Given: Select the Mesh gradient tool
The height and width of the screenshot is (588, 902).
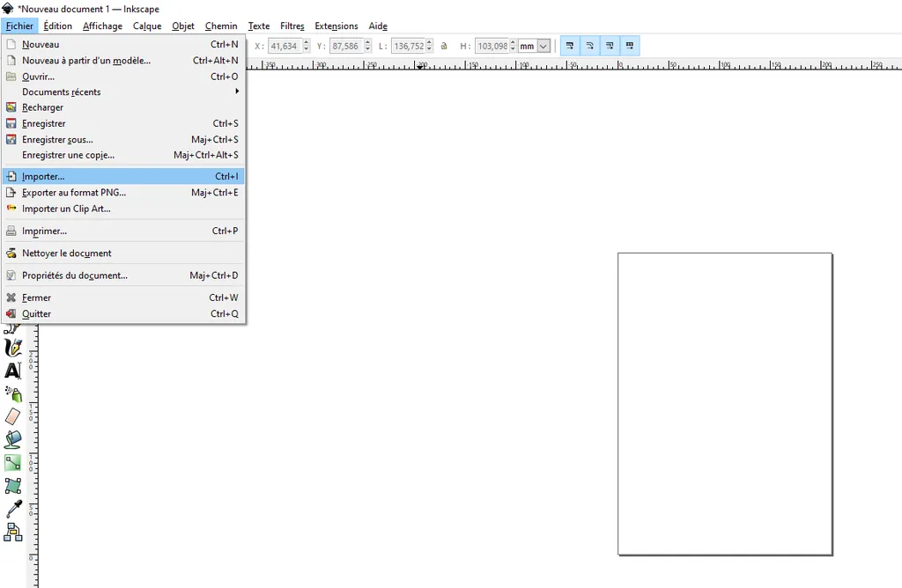Looking at the screenshot, I should (x=12, y=486).
